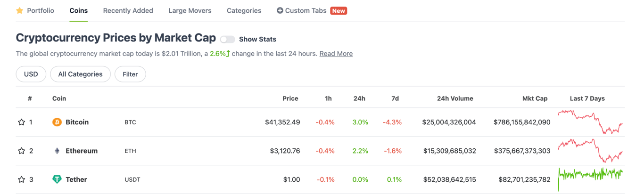Screen dimensions: 644x194
Task: Click the Portfolio star icon
Action: pyautogui.click(x=20, y=10)
